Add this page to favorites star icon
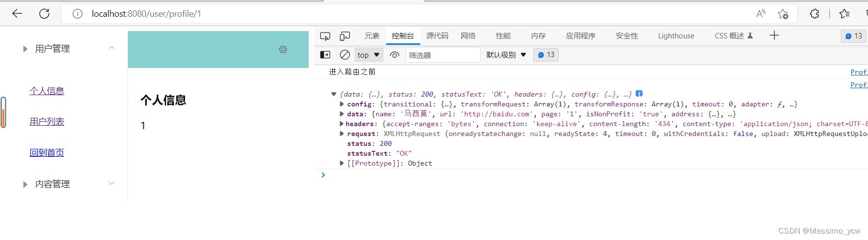Screen dimensions: 868x240 783,14
